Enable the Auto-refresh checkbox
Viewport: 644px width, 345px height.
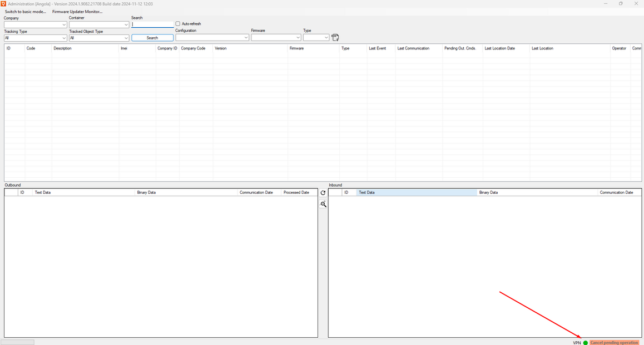(178, 24)
